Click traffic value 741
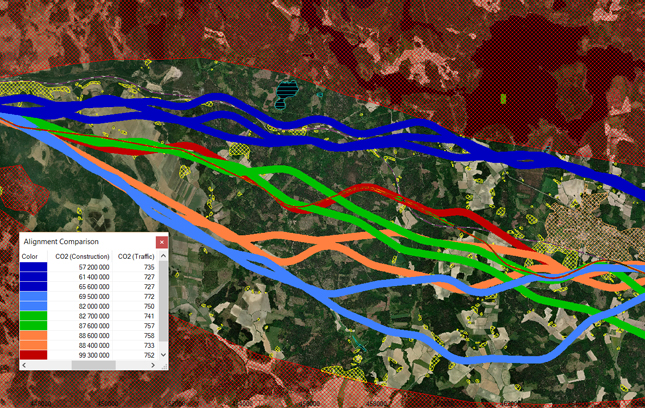The height and width of the screenshot is (408, 645). pos(149,316)
